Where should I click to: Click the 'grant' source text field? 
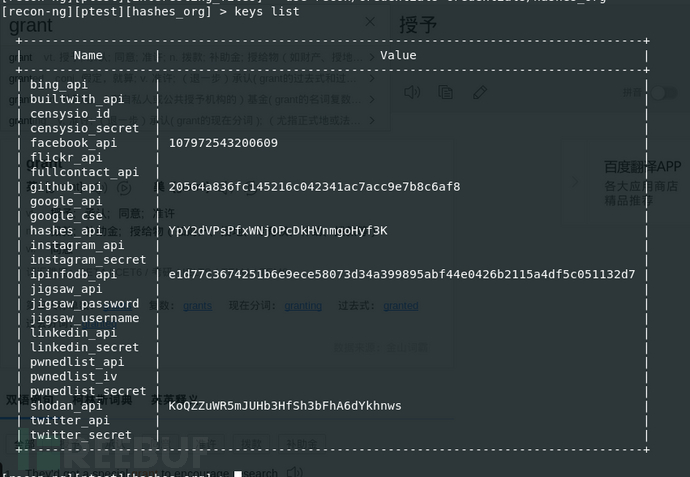click(x=31, y=26)
